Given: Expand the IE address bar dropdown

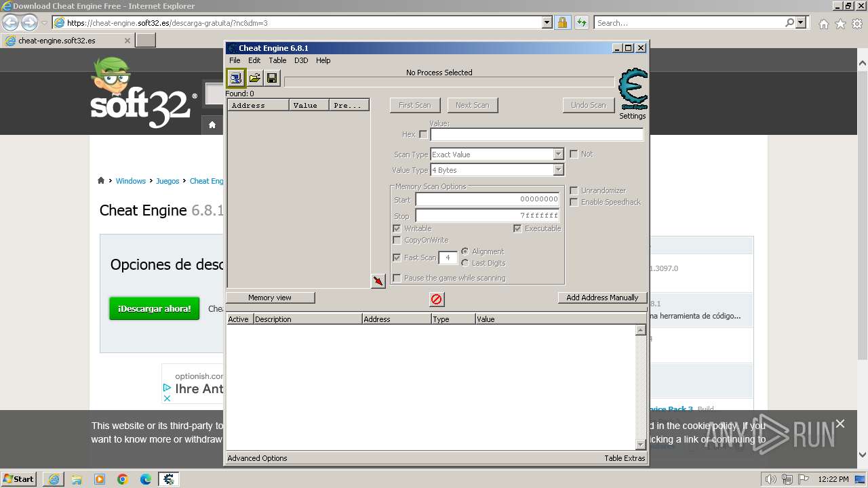Looking at the screenshot, I should pyautogui.click(x=547, y=23).
